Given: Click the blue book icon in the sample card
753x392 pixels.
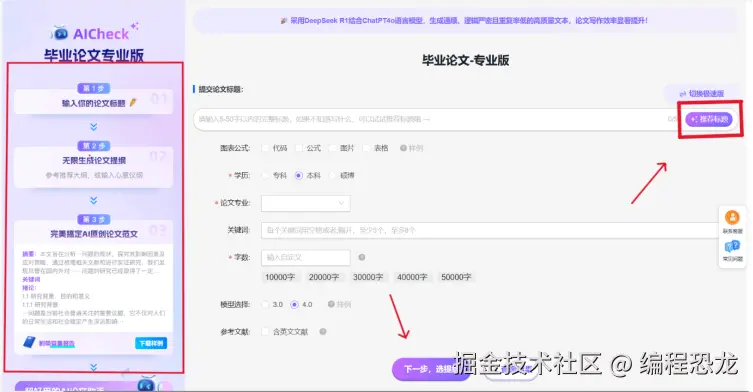Looking at the screenshot, I should pos(29,342).
